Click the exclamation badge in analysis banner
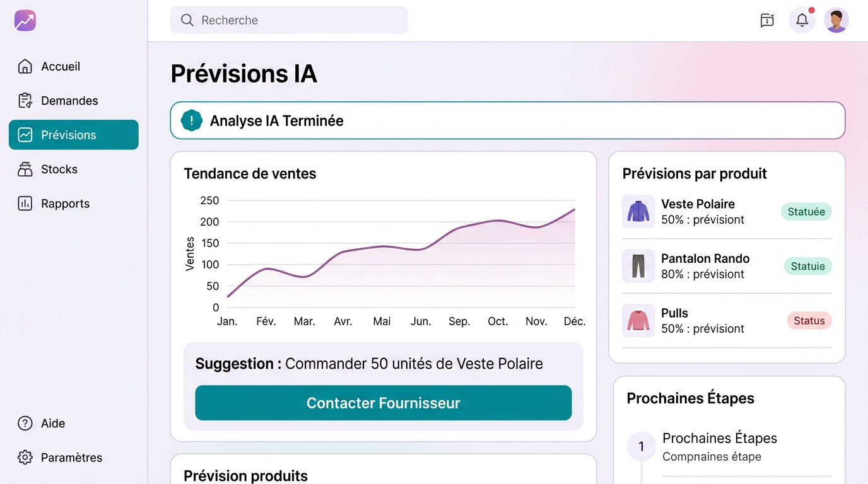The image size is (868, 484). pos(192,120)
